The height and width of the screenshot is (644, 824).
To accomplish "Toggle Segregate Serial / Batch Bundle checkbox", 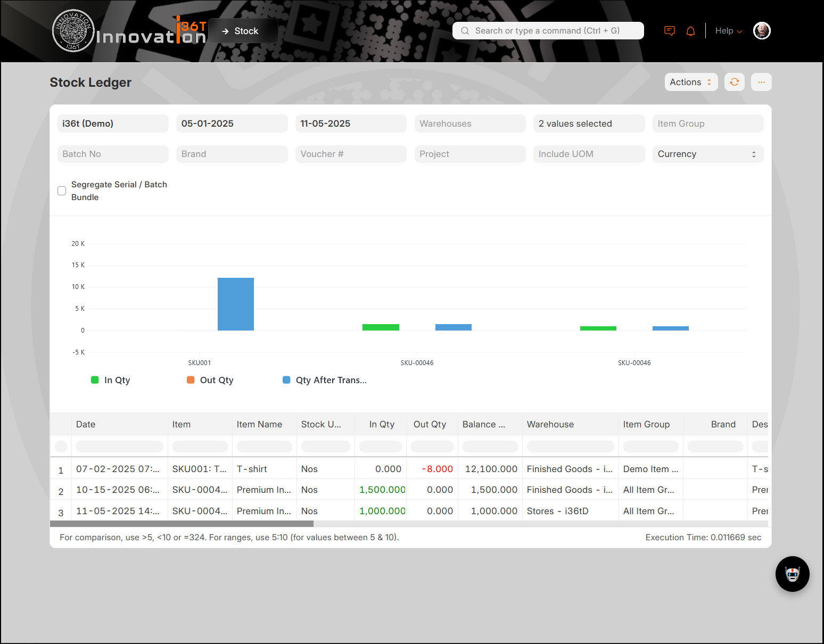I will click(x=62, y=191).
